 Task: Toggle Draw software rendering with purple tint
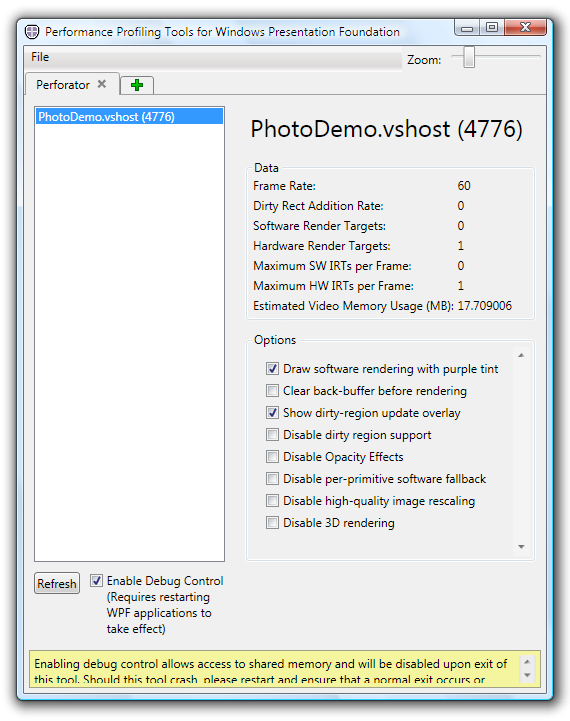pyautogui.click(x=272, y=369)
